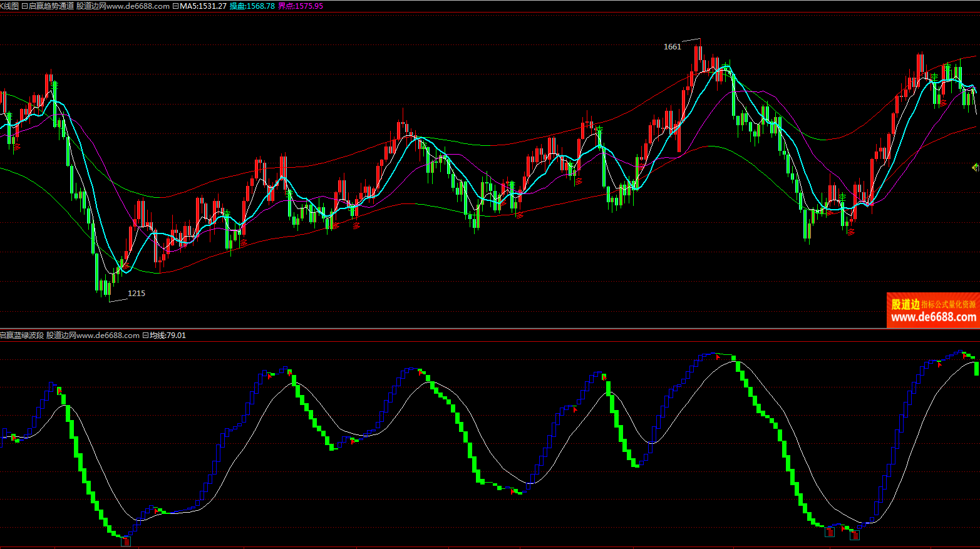Click the document icon below the leftmost trough
Image resolution: width=980 pixels, height=549 pixels.
(126, 541)
